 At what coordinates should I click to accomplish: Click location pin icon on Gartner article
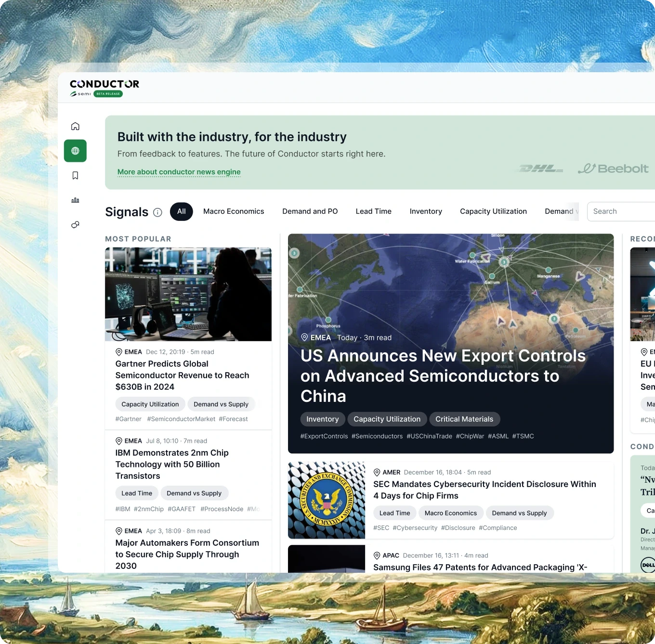click(119, 352)
